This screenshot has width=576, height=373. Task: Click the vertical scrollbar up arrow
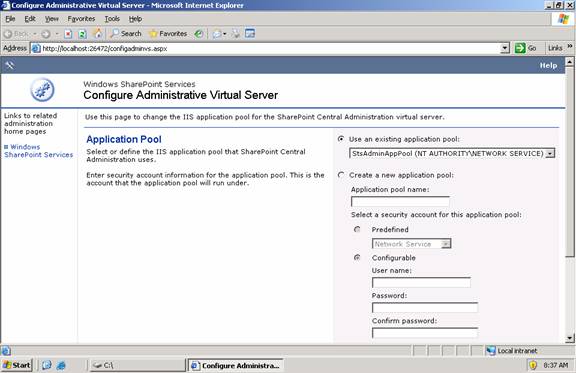tap(569, 61)
